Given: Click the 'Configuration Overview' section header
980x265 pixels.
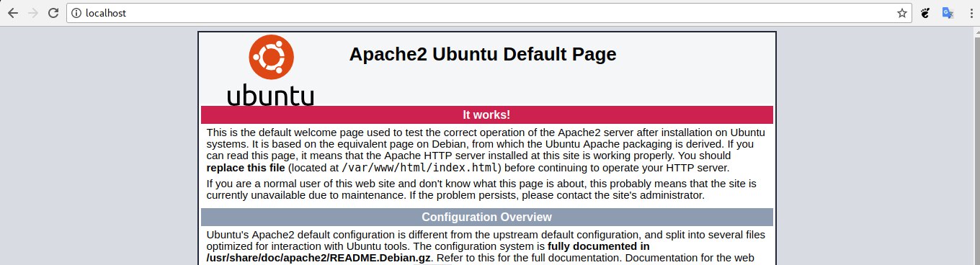Looking at the screenshot, I should tap(486, 217).
